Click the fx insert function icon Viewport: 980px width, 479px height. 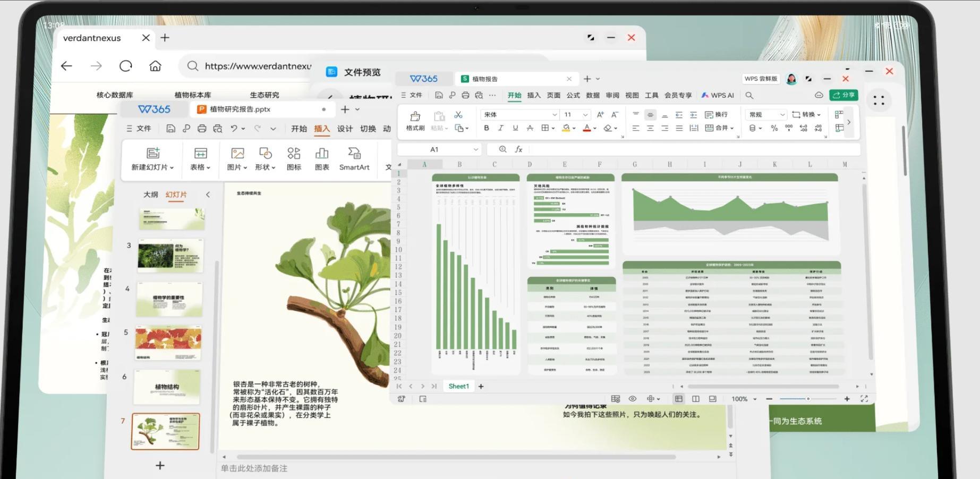[519, 149]
